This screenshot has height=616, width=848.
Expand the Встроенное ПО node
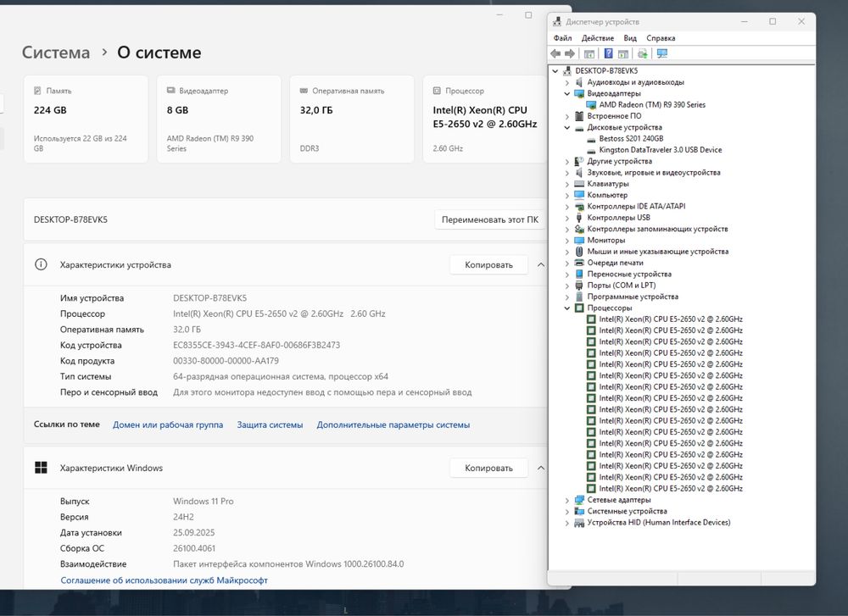pos(566,116)
